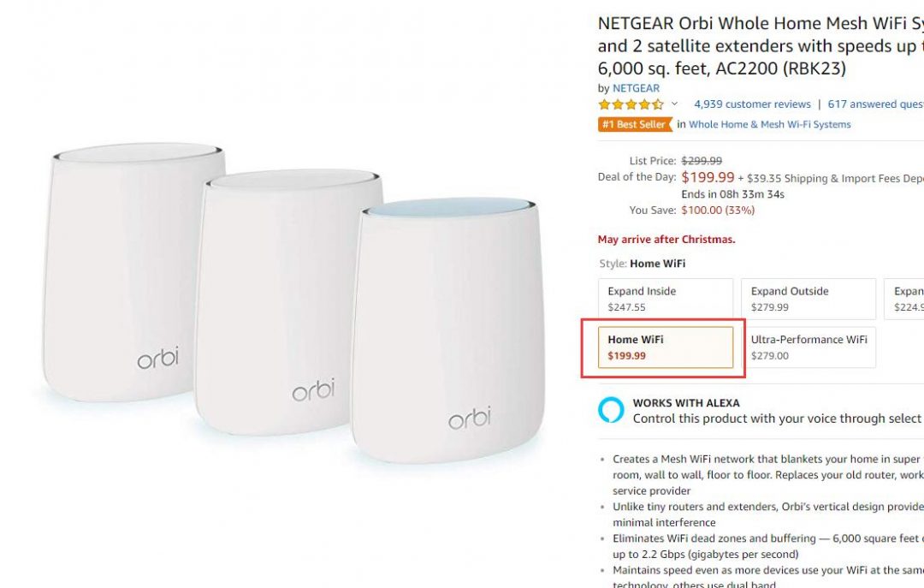Select the cut-off style option priced $224
The image size is (924, 588).
(905, 299)
